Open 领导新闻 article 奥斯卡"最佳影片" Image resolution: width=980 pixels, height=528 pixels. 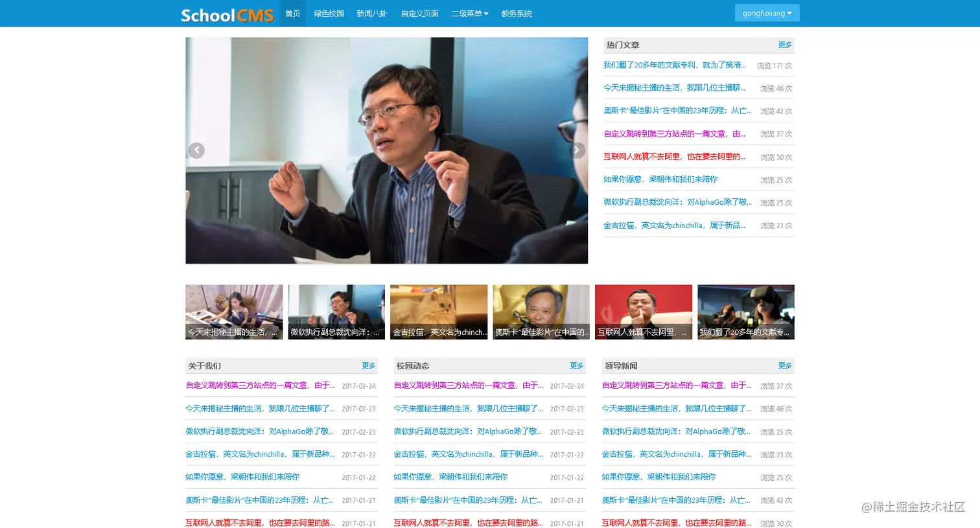pos(675,500)
